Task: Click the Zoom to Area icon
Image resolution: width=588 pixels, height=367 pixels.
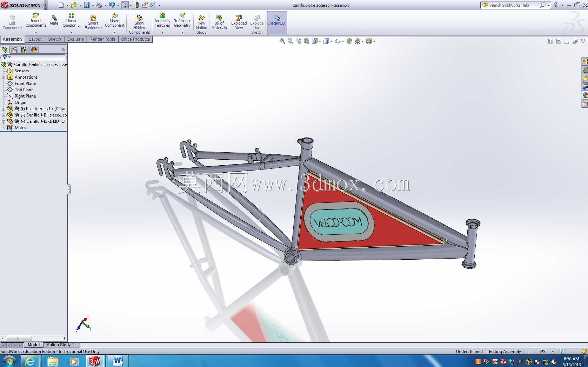Action: [290, 41]
